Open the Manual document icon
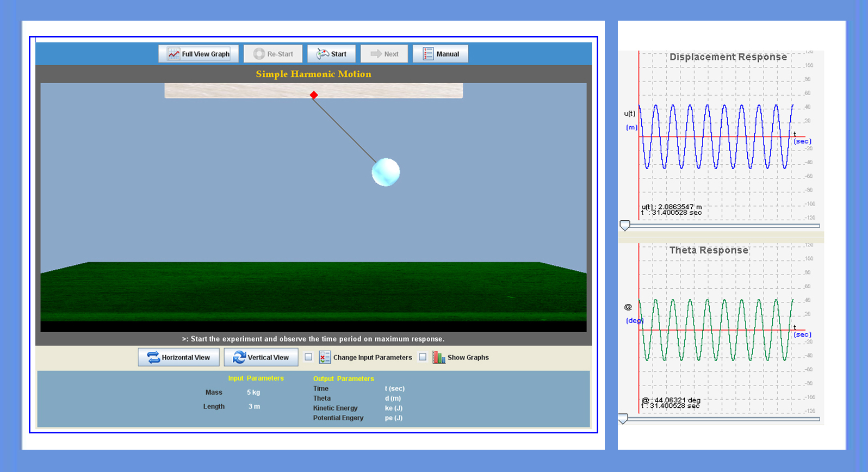 coord(428,54)
